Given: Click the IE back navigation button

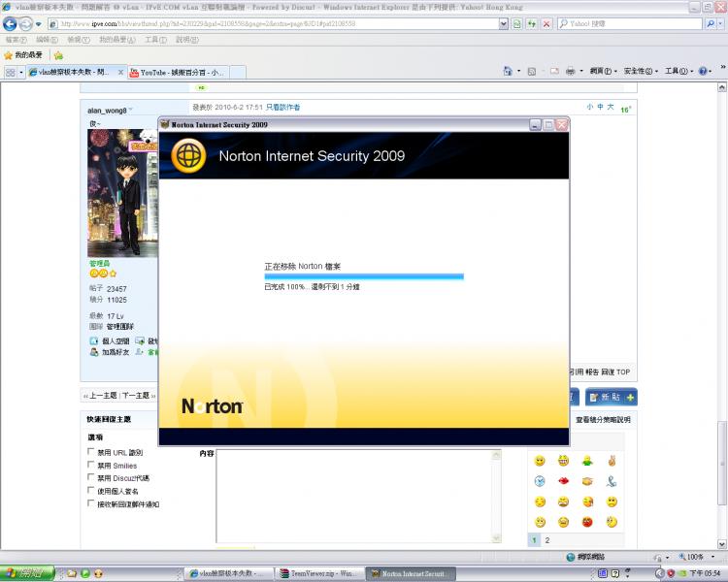Looking at the screenshot, I should coord(12,23).
